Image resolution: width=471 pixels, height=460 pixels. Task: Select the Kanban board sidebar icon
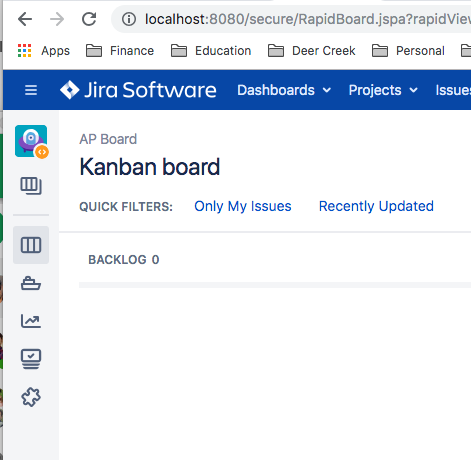tap(31, 245)
